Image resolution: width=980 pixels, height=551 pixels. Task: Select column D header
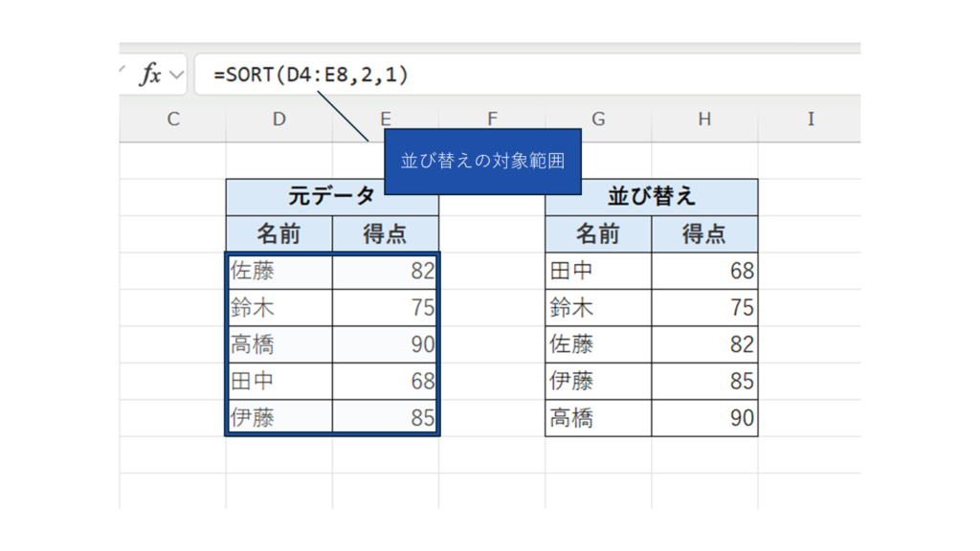pyautogui.click(x=278, y=119)
